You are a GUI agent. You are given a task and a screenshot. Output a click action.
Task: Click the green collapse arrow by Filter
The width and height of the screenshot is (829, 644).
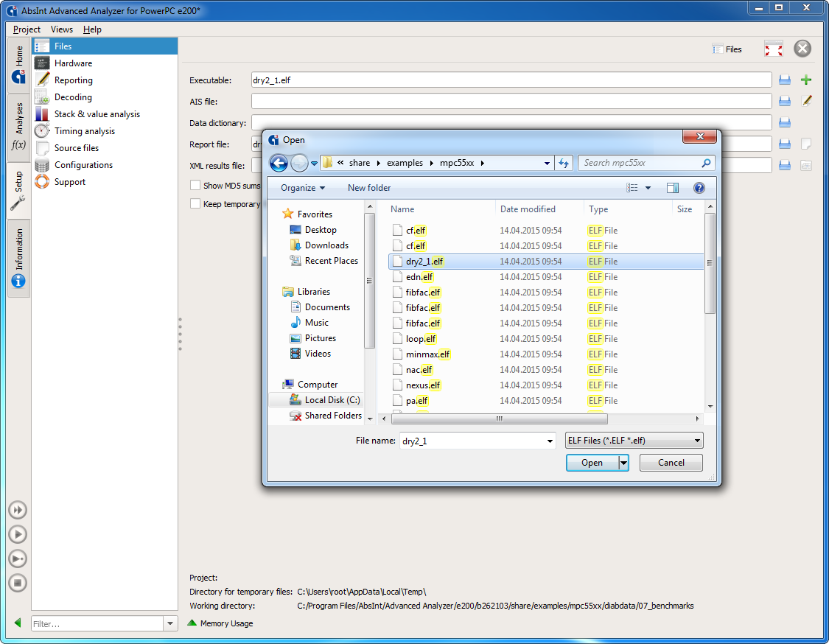pos(18,623)
